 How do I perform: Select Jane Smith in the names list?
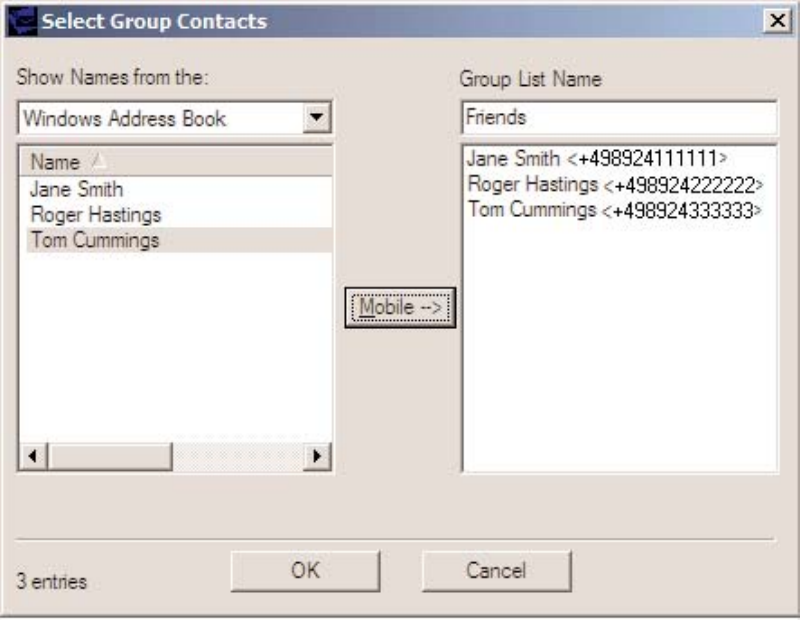point(77,189)
